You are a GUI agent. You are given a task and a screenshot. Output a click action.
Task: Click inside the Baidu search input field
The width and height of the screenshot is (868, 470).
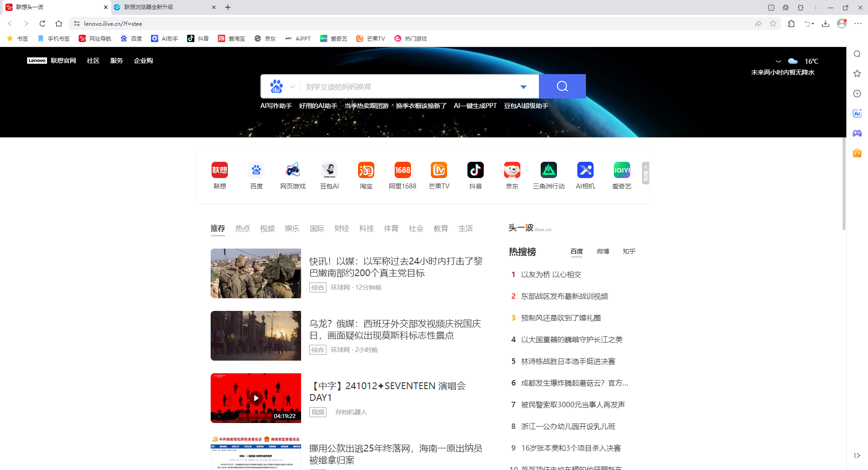[407, 86]
